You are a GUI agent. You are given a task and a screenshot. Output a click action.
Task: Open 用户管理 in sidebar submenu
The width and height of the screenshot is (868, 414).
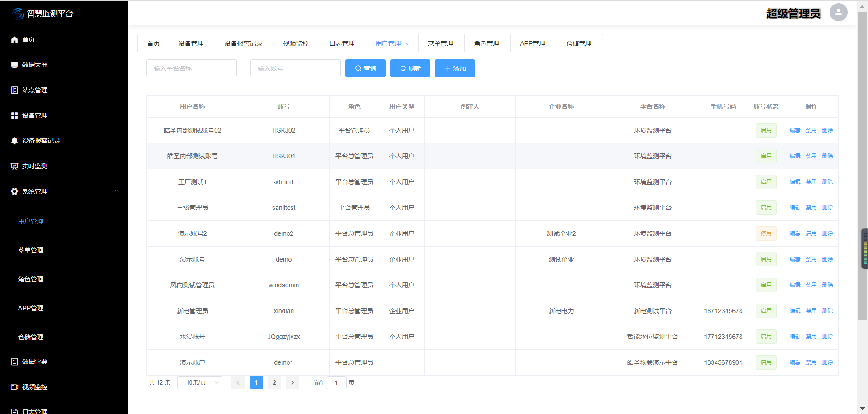[31, 221]
